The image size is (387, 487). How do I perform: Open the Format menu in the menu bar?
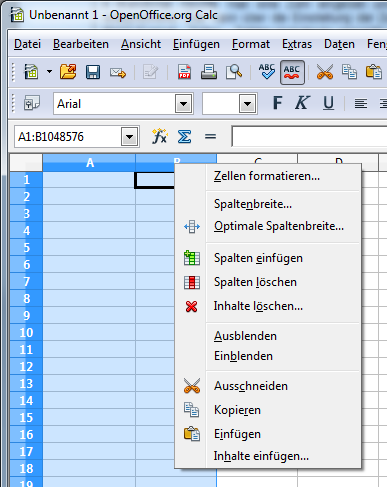coord(251,44)
